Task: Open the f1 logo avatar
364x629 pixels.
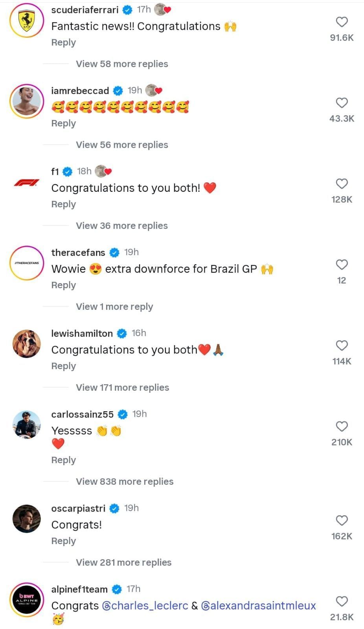Action: coord(27,182)
